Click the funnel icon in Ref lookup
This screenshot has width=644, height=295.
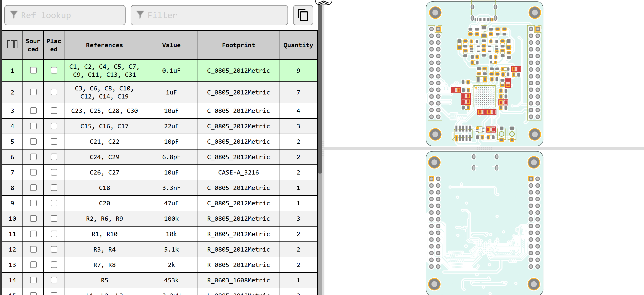(x=14, y=15)
